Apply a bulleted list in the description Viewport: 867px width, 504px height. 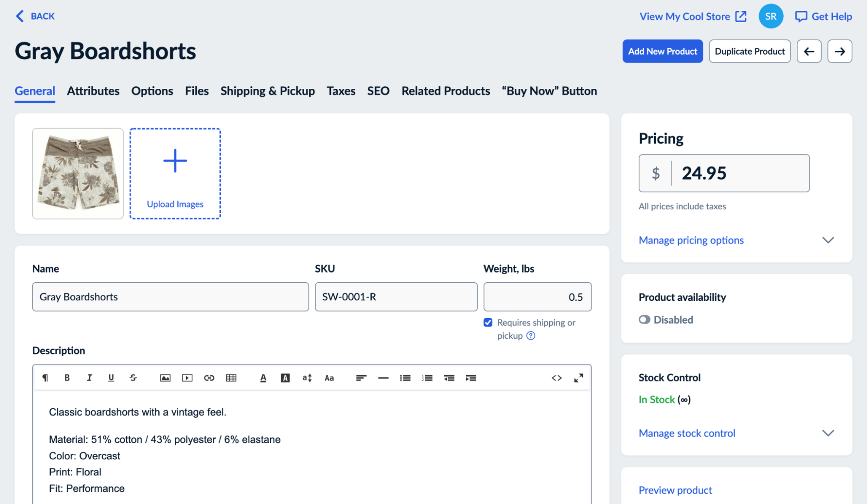coord(405,377)
